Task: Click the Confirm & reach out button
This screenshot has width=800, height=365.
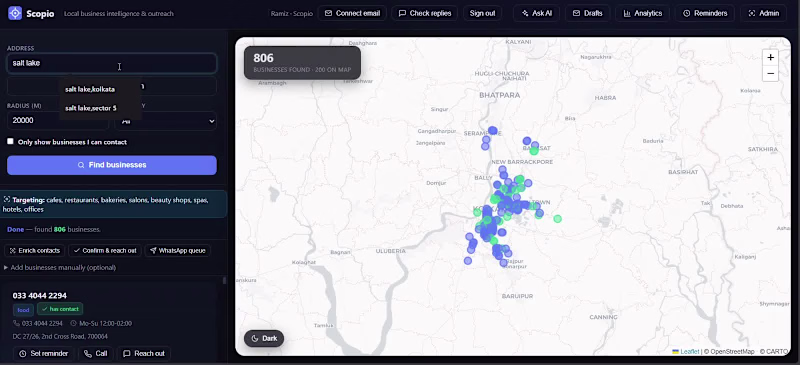Action: click(105, 251)
